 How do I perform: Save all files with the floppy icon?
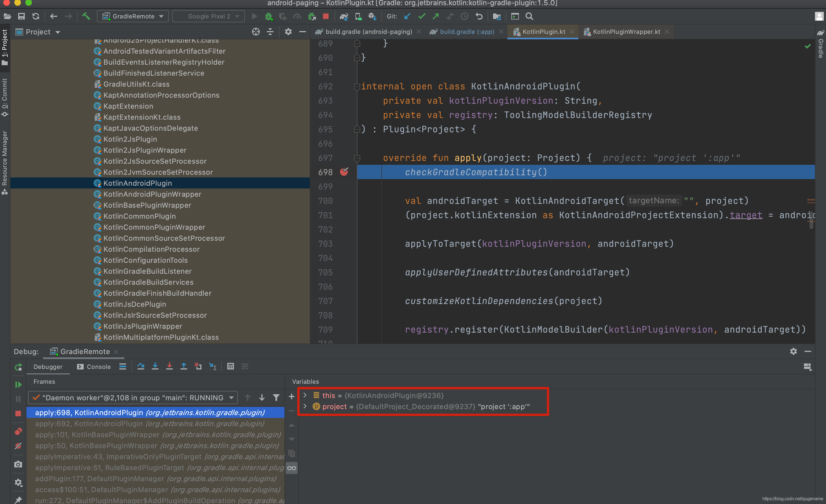21,16
